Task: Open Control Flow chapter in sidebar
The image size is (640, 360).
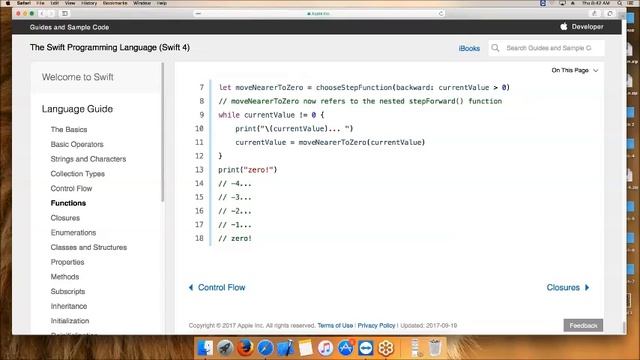Action: pyautogui.click(x=71, y=188)
